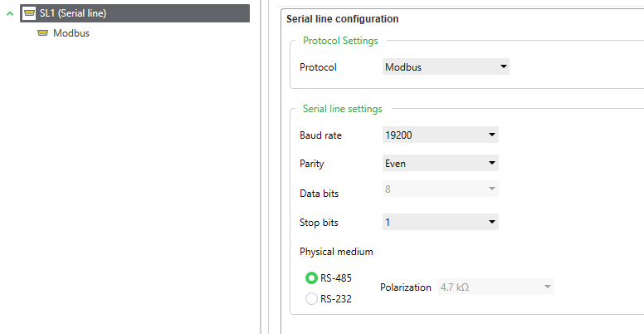Click the yellow Modbus connector icon
The width and height of the screenshot is (644, 334).
pos(42,33)
